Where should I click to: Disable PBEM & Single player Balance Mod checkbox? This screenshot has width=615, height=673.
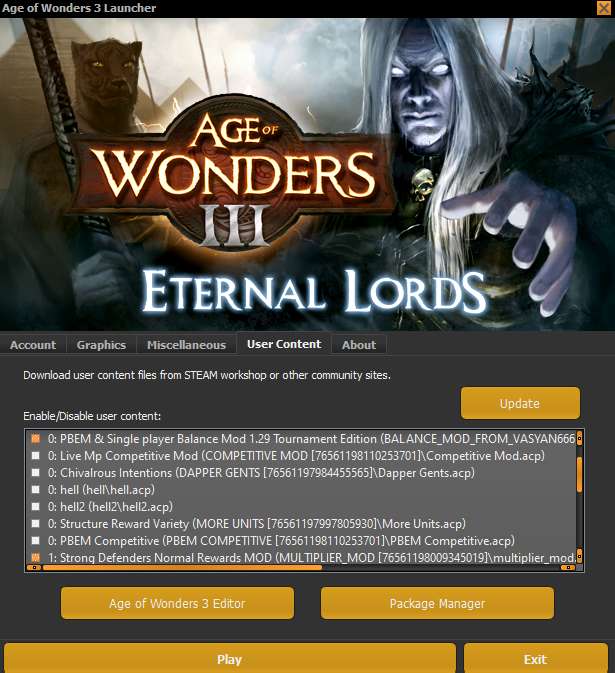[x=36, y=439]
